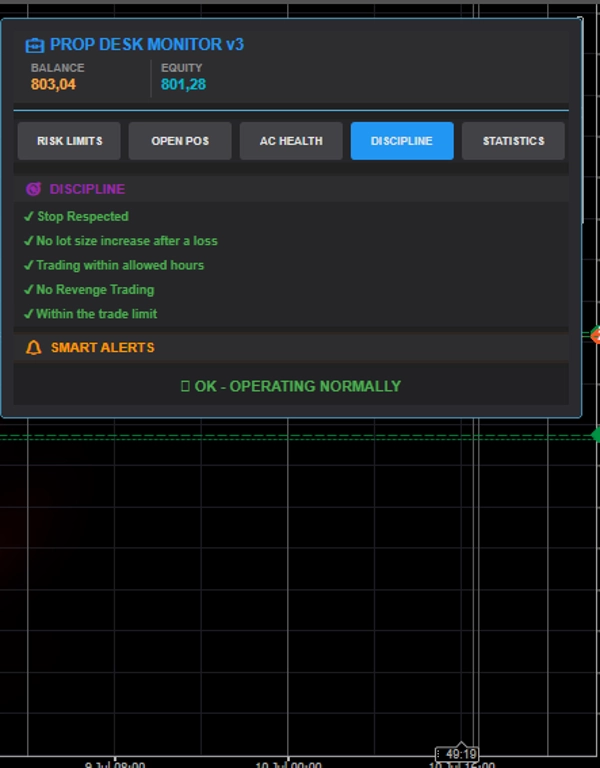Click the 9 Jul 08:00 time axis label
The image size is (600, 768).
115,765
